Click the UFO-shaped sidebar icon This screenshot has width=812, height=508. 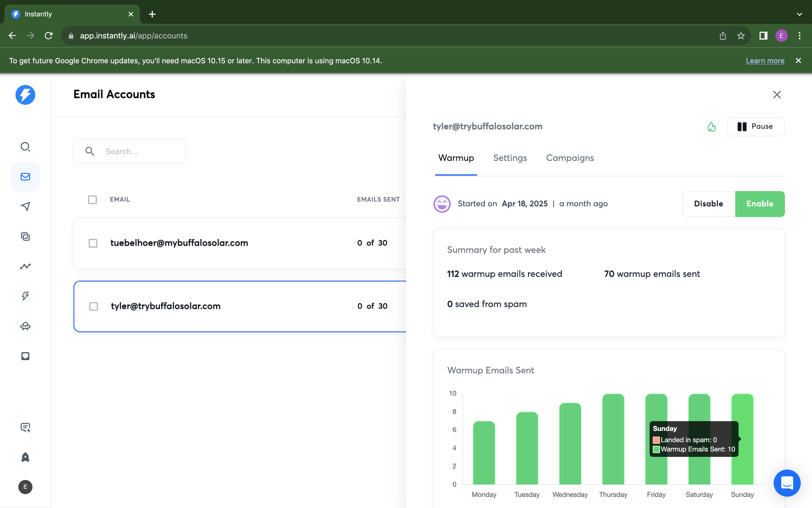pyautogui.click(x=25, y=326)
